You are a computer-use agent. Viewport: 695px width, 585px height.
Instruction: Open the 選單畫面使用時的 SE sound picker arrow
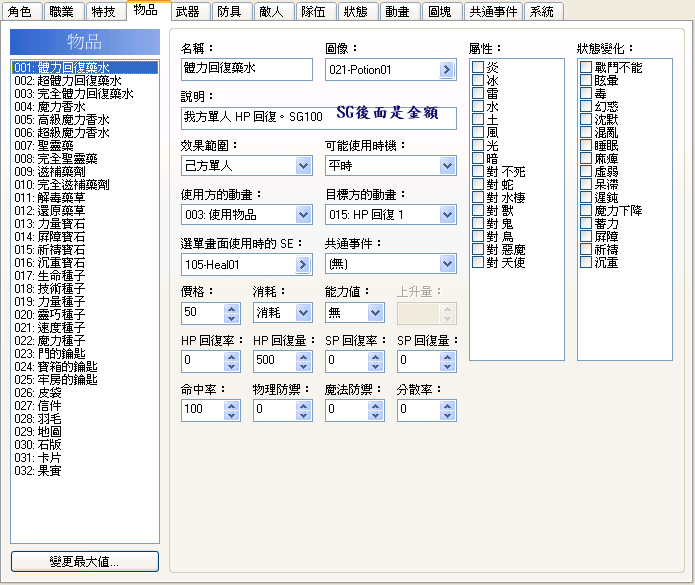(x=303, y=265)
